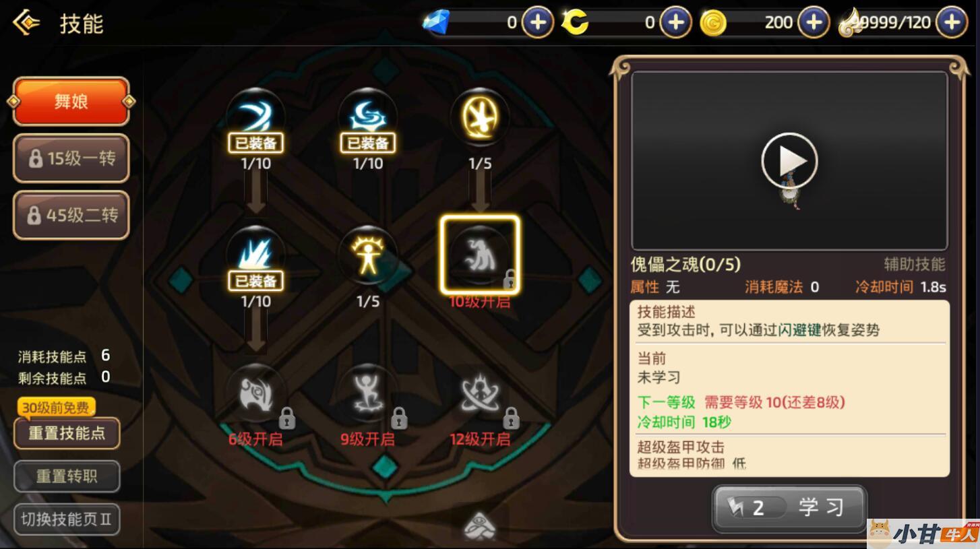Go back using the top-left arrow icon
The height and width of the screenshot is (549, 980).
click(x=26, y=23)
